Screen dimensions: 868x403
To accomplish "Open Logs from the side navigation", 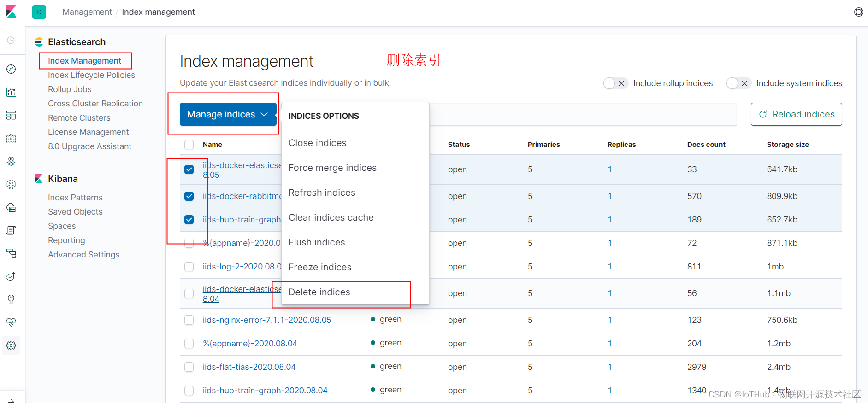I will tap(11, 230).
